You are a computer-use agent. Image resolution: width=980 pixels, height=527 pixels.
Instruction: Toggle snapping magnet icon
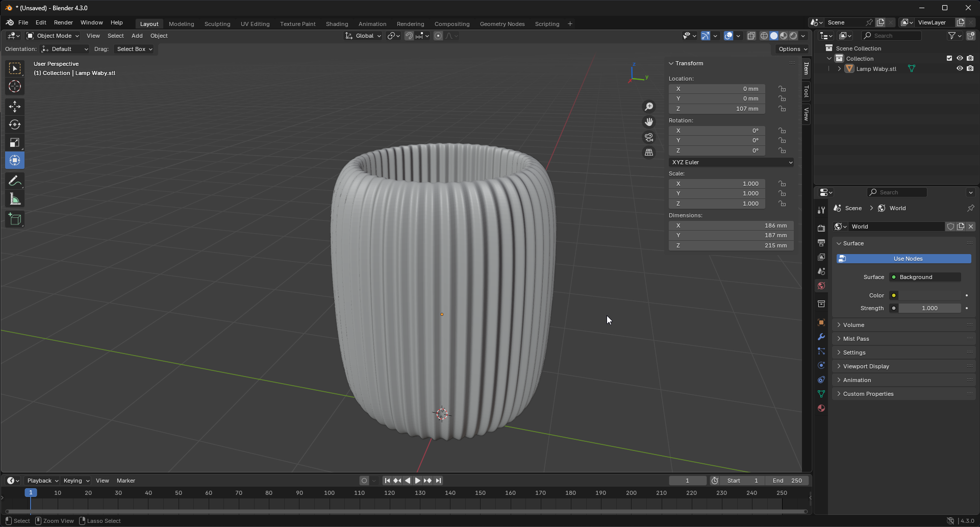coord(409,36)
